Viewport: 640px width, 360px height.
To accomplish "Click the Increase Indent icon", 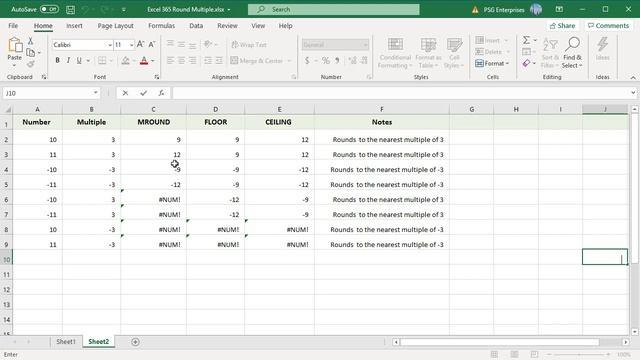I will tap(219, 60).
